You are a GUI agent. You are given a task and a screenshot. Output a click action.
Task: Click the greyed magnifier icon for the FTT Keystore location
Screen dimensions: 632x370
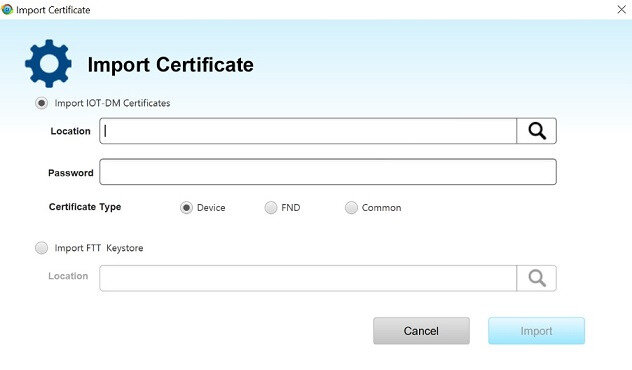(536, 278)
